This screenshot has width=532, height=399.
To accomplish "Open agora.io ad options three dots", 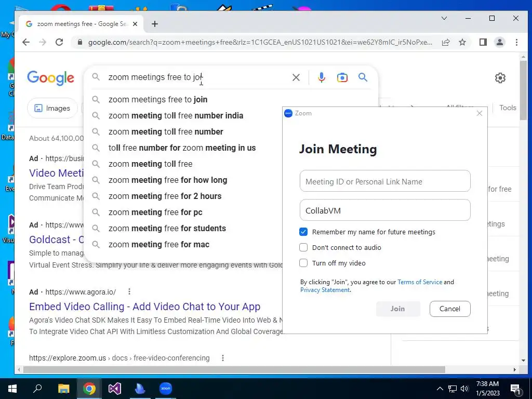I will click(x=129, y=291).
